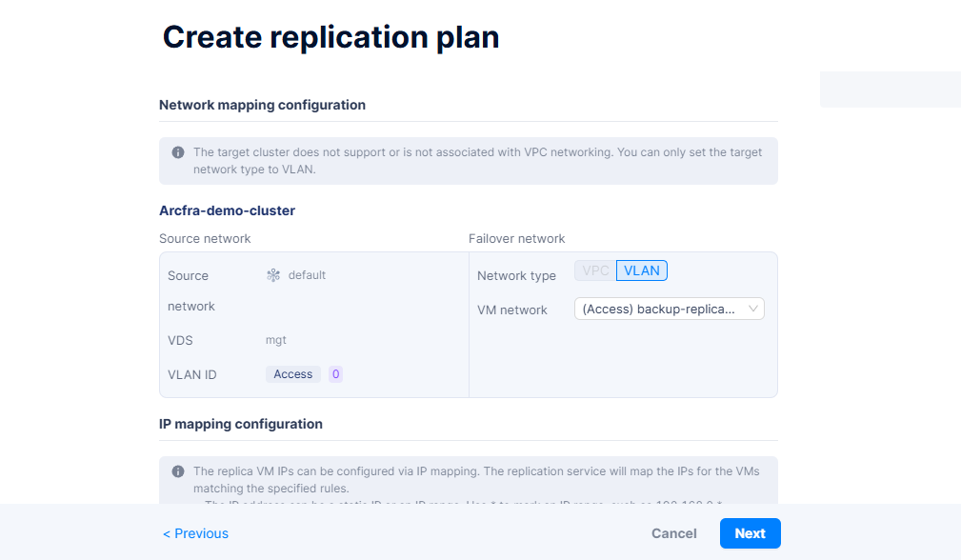
Task: Click the info icon in VPC networking notice
Action: pos(178,152)
